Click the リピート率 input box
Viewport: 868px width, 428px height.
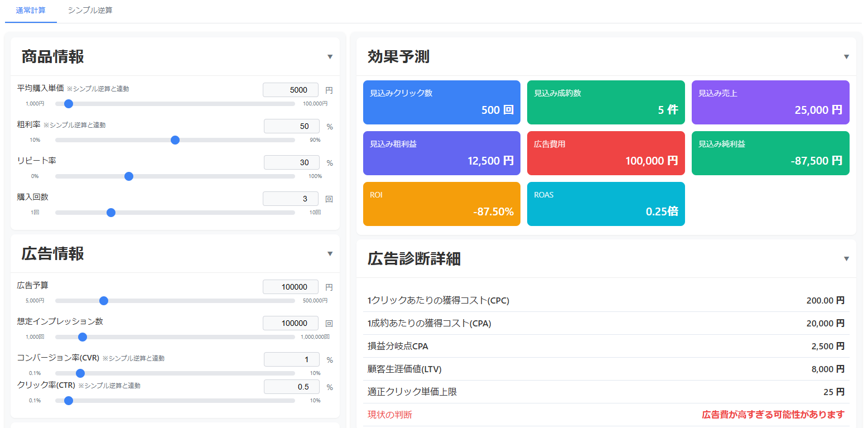tap(291, 162)
